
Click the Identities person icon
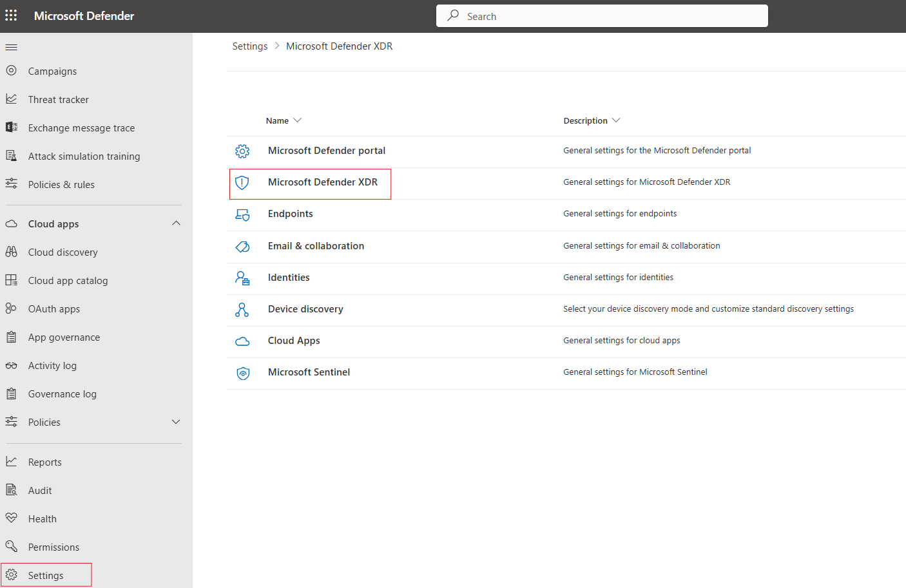coord(242,278)
